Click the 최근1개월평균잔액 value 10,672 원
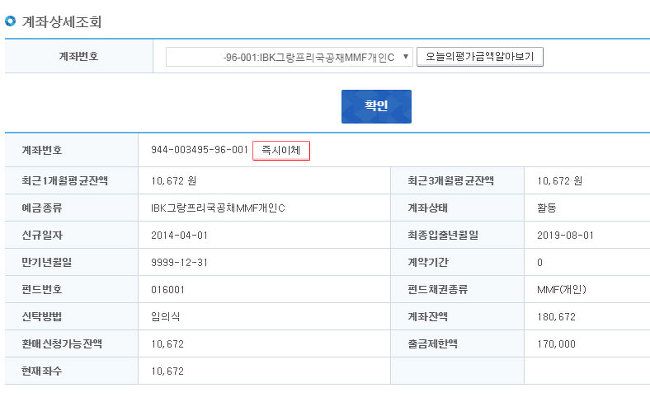 tap(174, 181)
